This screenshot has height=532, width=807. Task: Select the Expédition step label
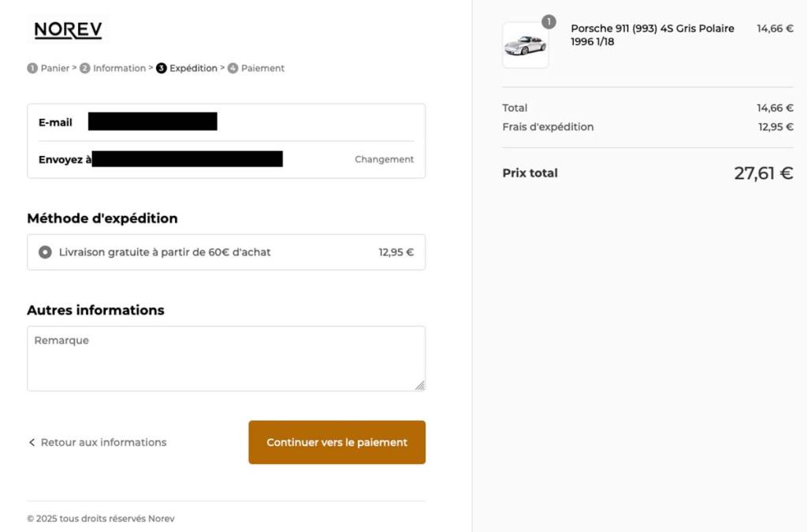(x=193, y=69)
